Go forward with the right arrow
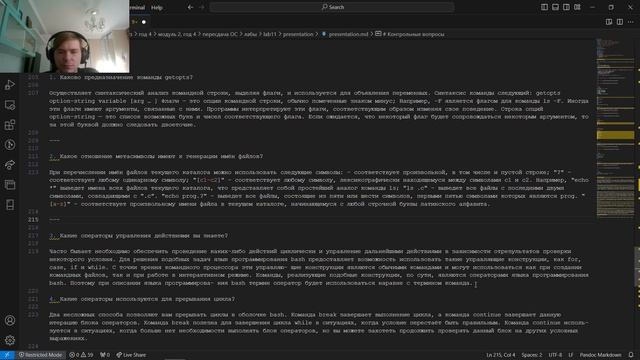Viewport: 640px width, 360px height. (x=202, y=7)
